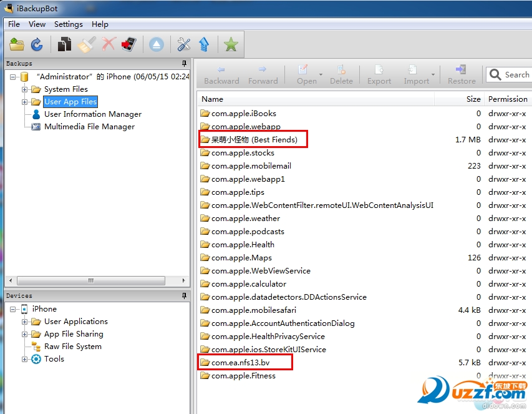532x414 pixels.
Task: Open the View menu
Action: [x=37, y=24]
